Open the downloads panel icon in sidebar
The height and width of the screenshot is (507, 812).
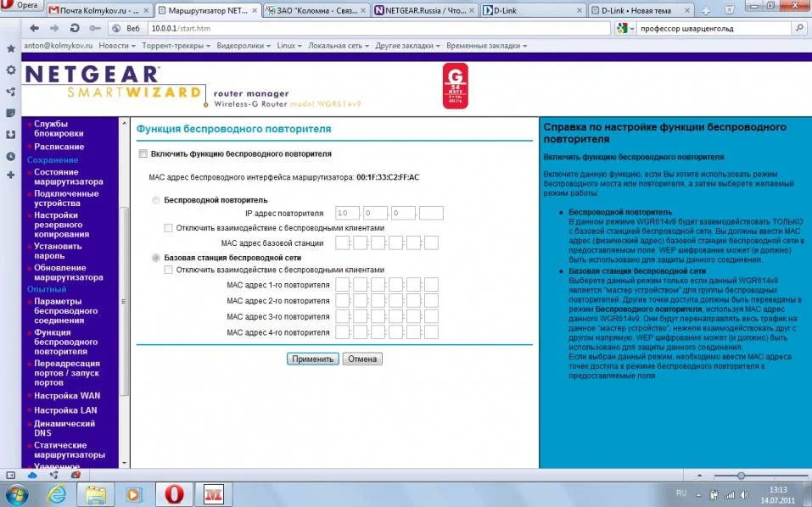click(10, 135)
